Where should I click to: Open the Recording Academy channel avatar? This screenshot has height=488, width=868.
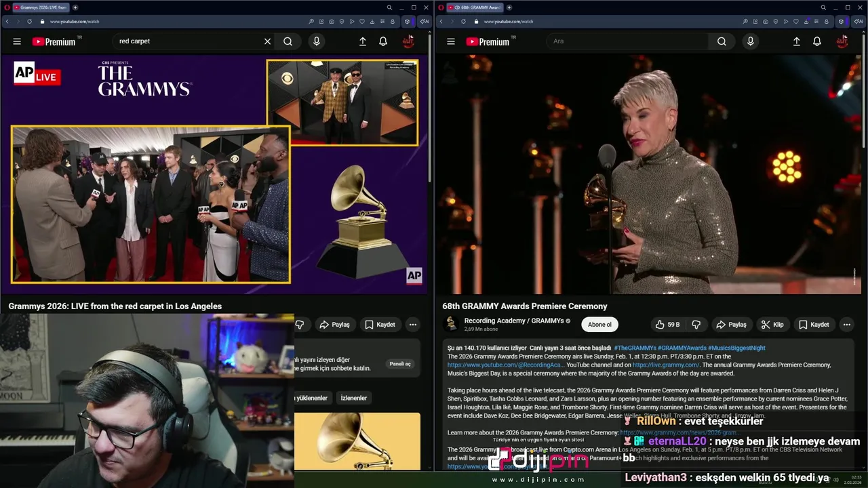[x=451, y=324]
